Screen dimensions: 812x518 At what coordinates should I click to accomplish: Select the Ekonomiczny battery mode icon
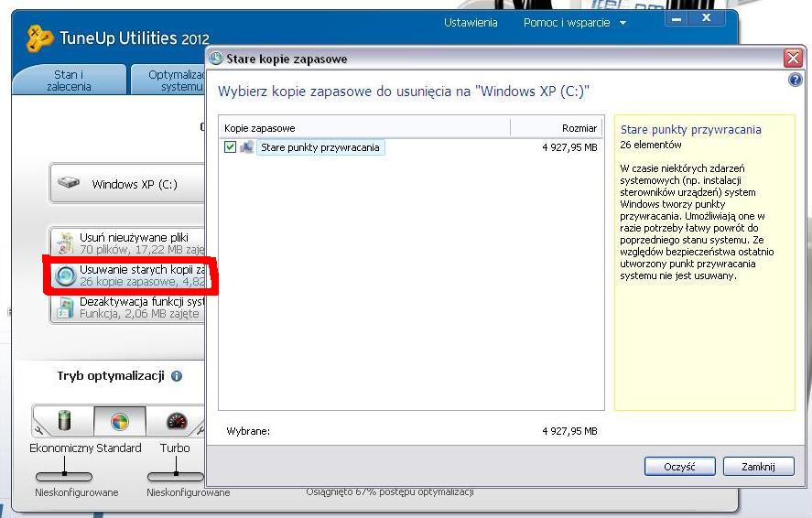(64, 422)
